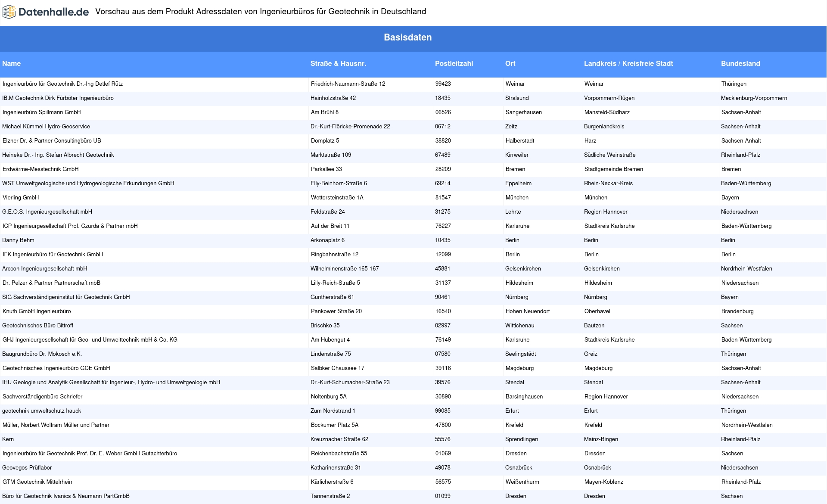This screenshot has height=504, width=827.
Task: Click Geotechnisches Büro Bittroff name
Action: [x=37, y=326]
